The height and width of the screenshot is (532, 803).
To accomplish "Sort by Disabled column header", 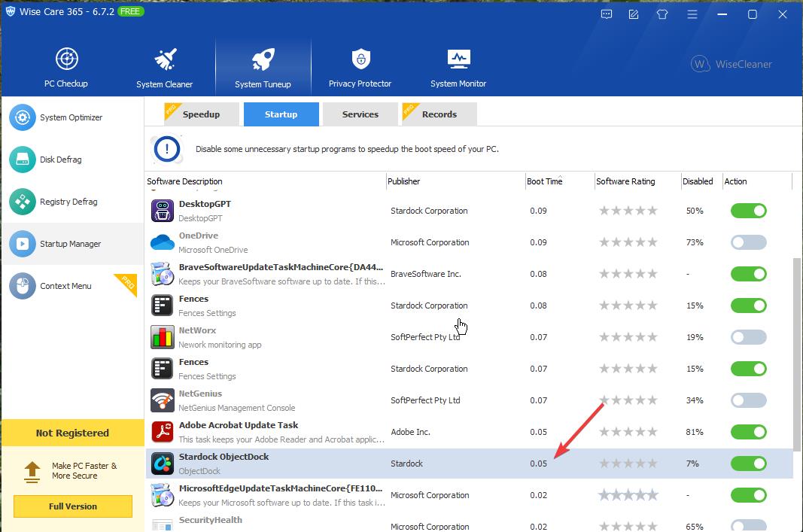I will 701,181.
